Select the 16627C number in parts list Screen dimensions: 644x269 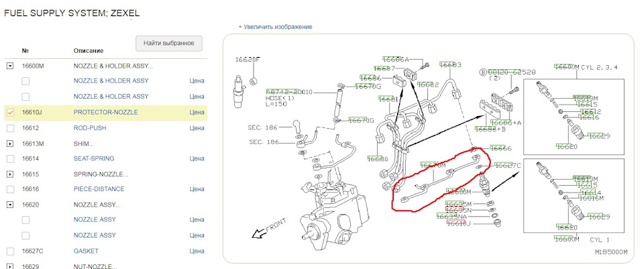(x=32, y=251)
